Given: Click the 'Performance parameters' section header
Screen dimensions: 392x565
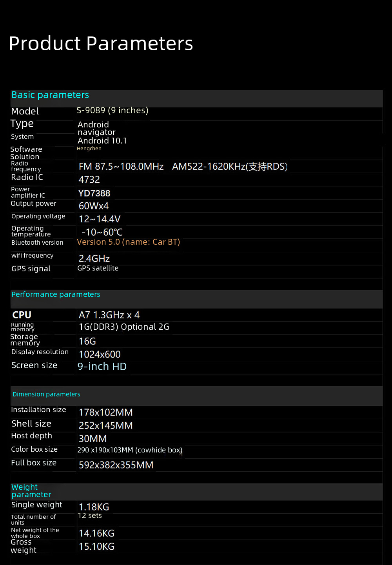Looking at the screenshot, I should coord(56,294).
